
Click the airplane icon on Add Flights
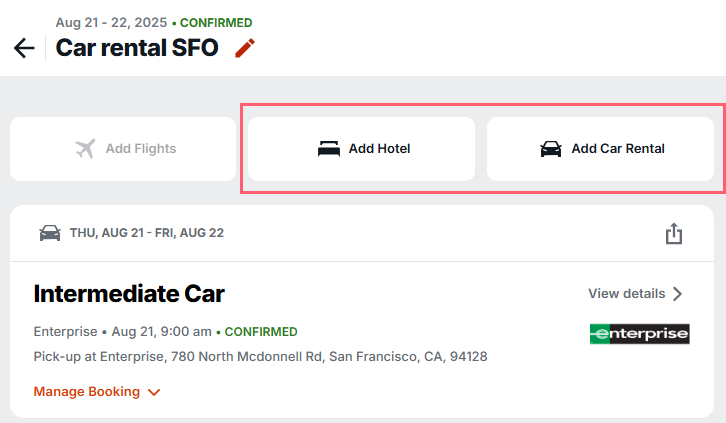click(85, 149)
